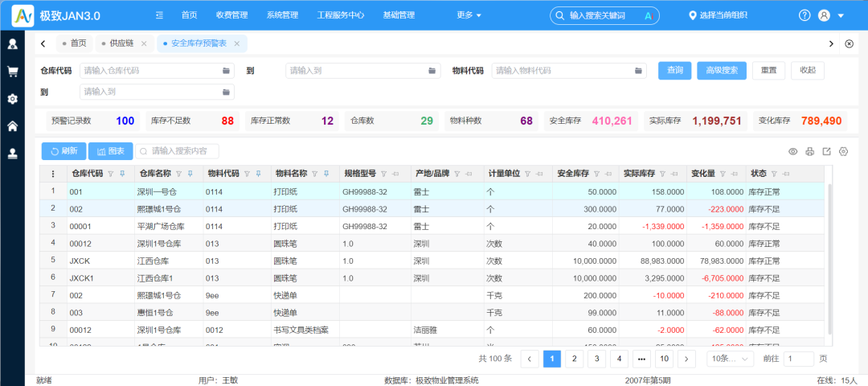Open the 10条 page size dropdown
Image resolution: width=868 pixels, height=386 pixels.
[x=730, y=359]
